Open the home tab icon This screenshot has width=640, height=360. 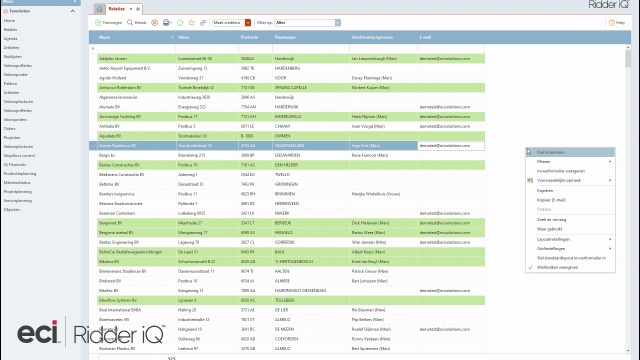[x=99, y=9]
